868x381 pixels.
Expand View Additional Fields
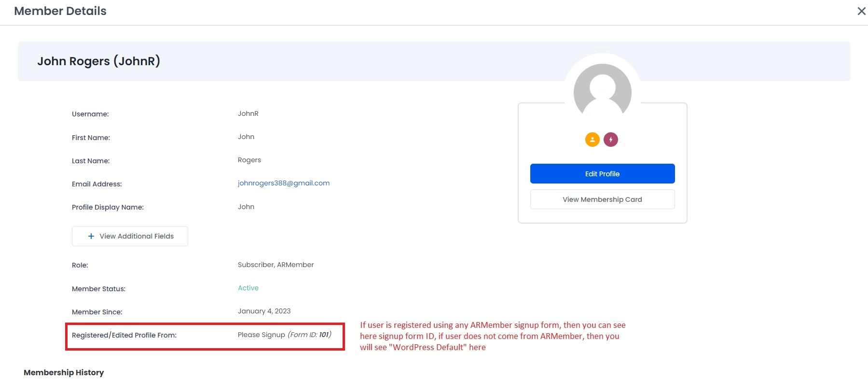coord(130,236)
